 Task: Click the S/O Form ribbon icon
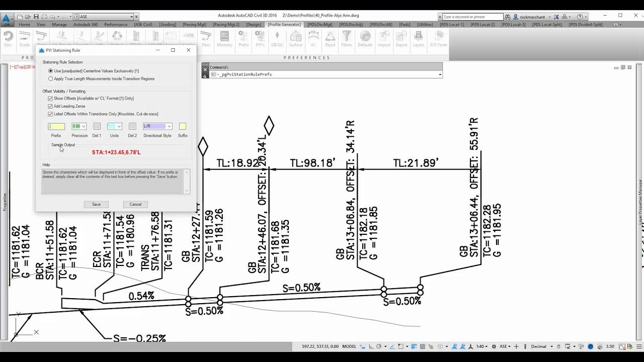438,39
